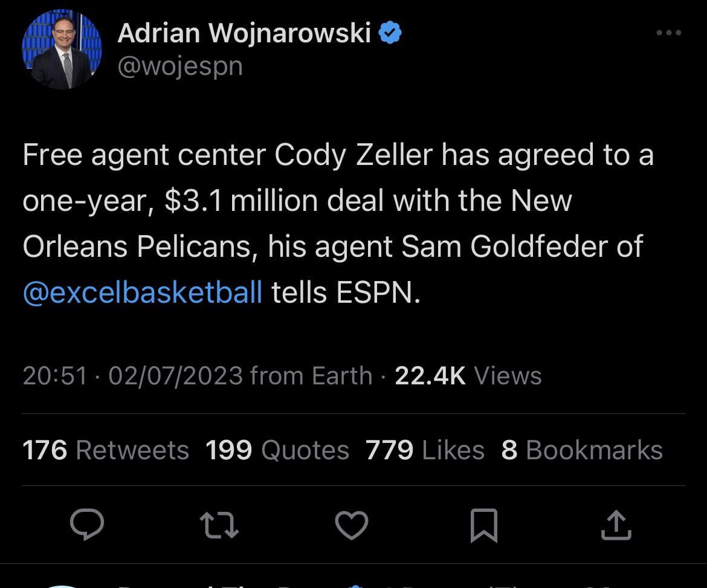The width and height of the screenshot is (707, 588).
Task: View the 176 Retweets list
Action: [x=106, y=450]
